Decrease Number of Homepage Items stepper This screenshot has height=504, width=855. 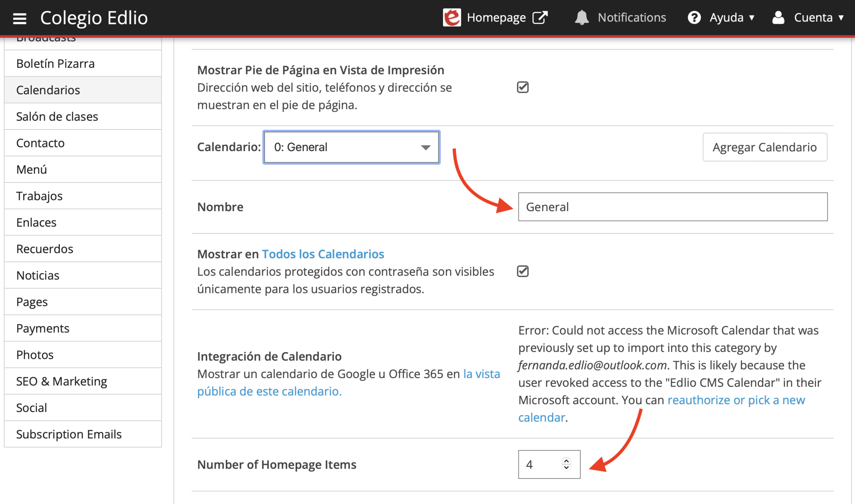pyautogui.click(x=566, y=468)
